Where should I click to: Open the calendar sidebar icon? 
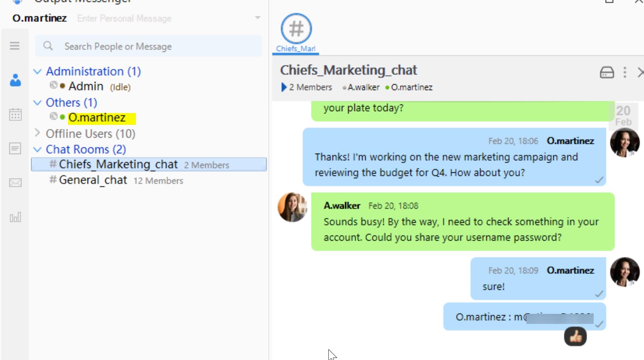(x=15, y=114)
